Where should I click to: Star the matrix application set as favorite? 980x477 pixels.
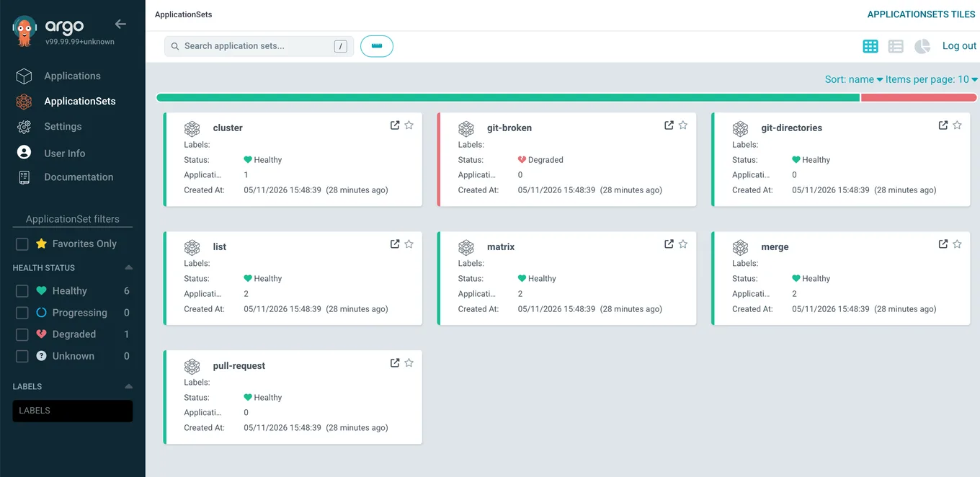683,244
